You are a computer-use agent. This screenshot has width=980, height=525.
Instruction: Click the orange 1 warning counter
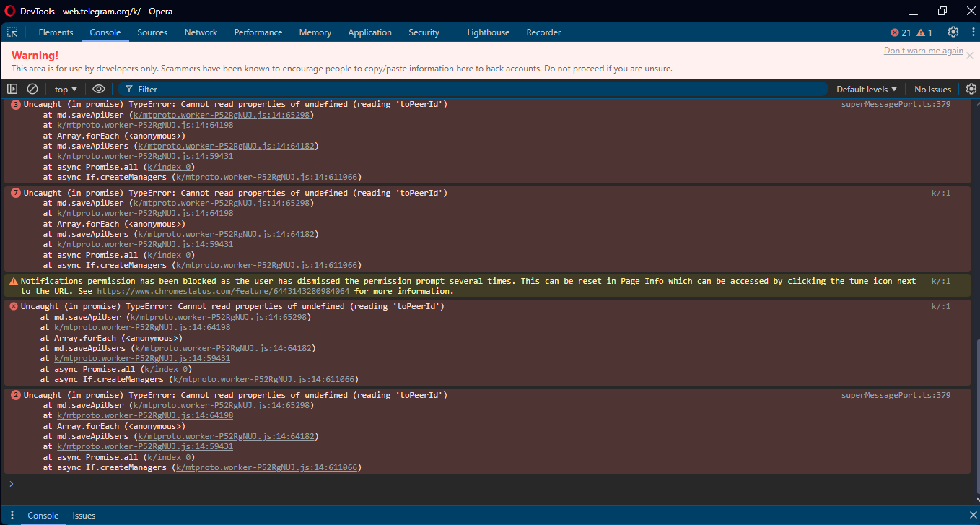(924, 32)
